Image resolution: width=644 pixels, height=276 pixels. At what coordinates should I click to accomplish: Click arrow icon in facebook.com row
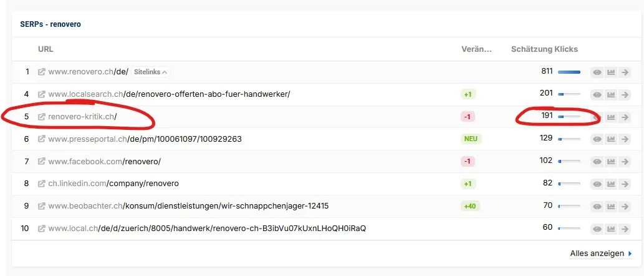624,162
